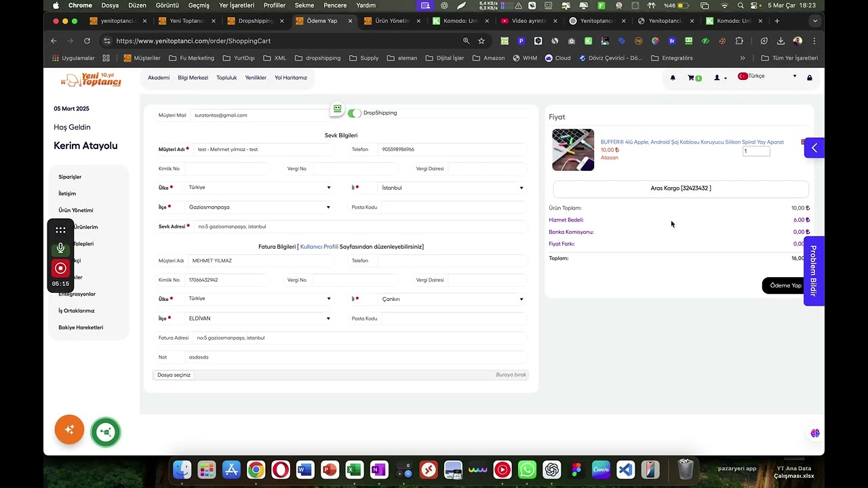Click the stop recording button
This screenshot has height=488, width=868.
click(60, 268)
